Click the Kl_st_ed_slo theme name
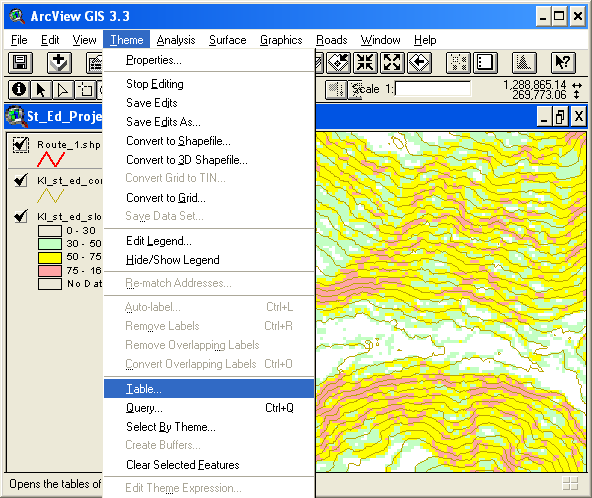The height and width of the screenshot is (498, 592). tap(69, 216)
